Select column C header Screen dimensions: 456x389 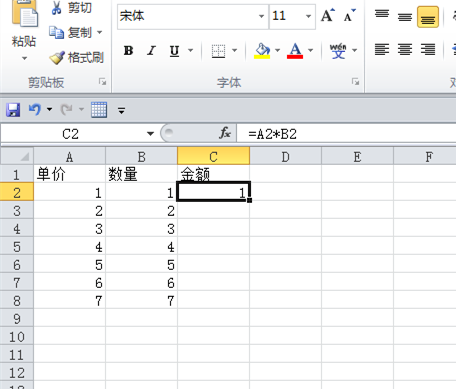213,157
